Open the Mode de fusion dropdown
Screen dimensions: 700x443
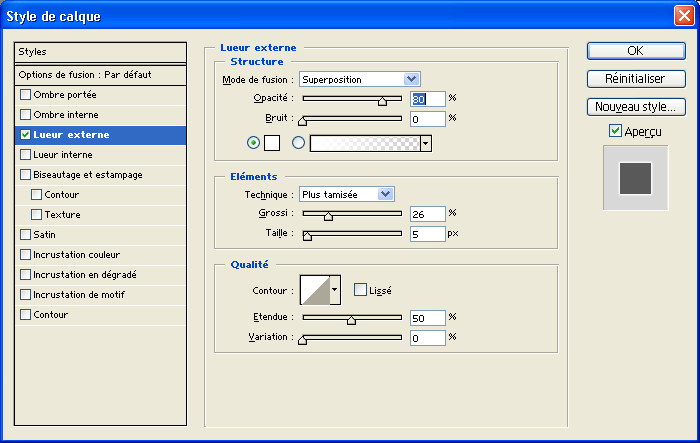click(x=359, y=79)
